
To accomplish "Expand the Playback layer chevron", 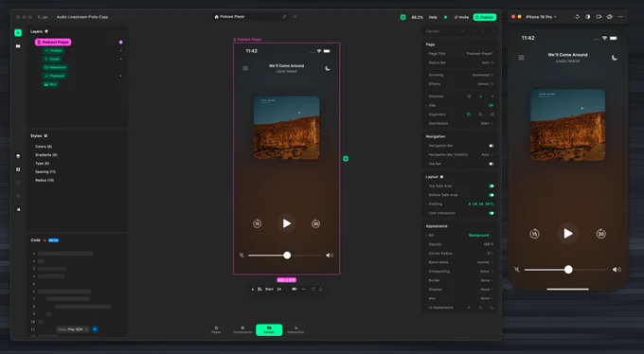I will click(x=121, y=76).
